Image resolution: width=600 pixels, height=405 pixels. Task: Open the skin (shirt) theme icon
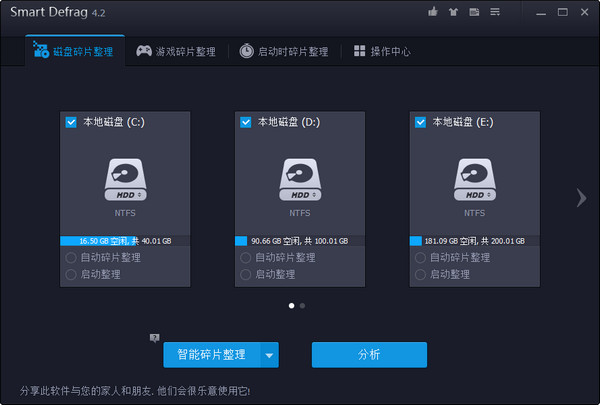pos(451,12)
